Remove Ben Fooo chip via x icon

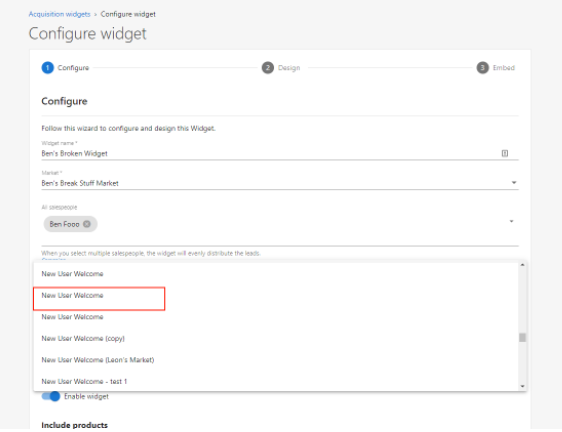coord(87,224)
